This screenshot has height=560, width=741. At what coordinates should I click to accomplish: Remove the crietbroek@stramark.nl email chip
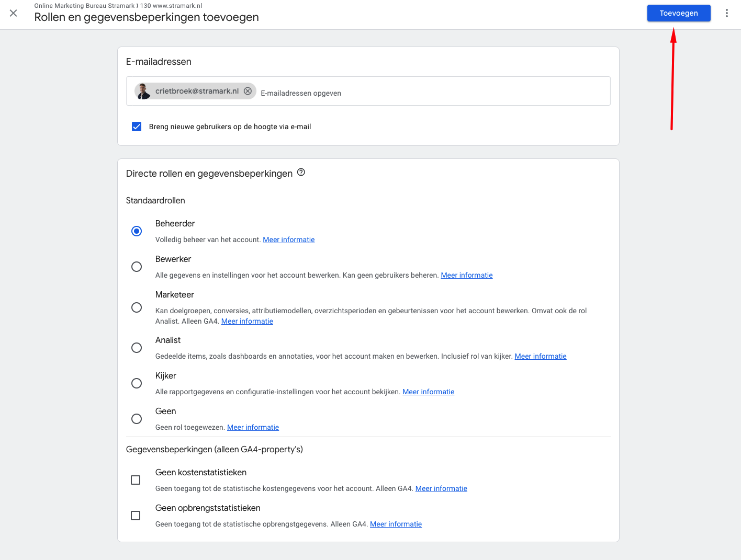[248, 90]
